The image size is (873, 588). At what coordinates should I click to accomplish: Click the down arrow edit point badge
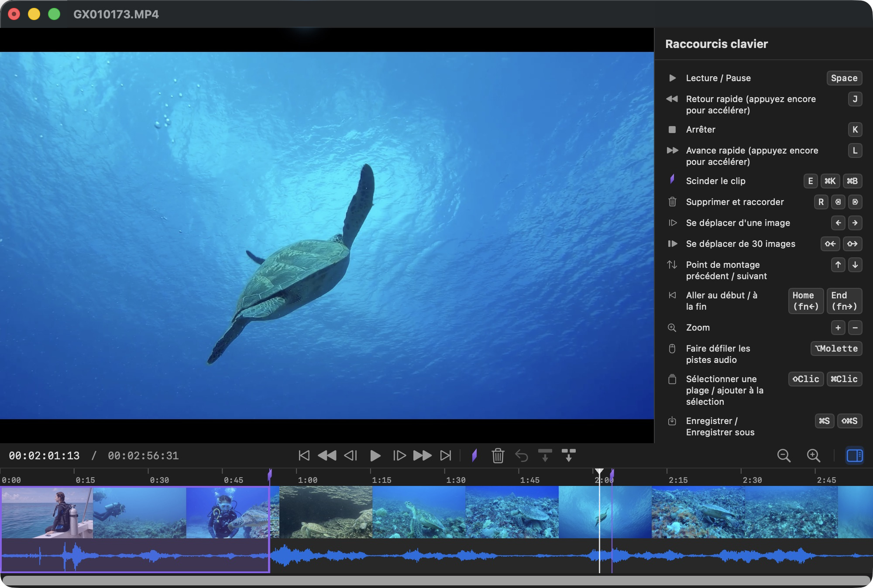pyautogui.click(x=855, y=265)
